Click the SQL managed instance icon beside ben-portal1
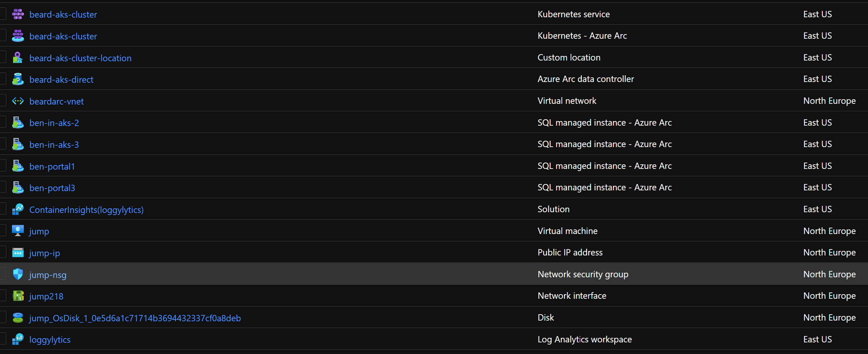Image resolution: width=868 pixels, height=354 pixels. pos(18,166)
